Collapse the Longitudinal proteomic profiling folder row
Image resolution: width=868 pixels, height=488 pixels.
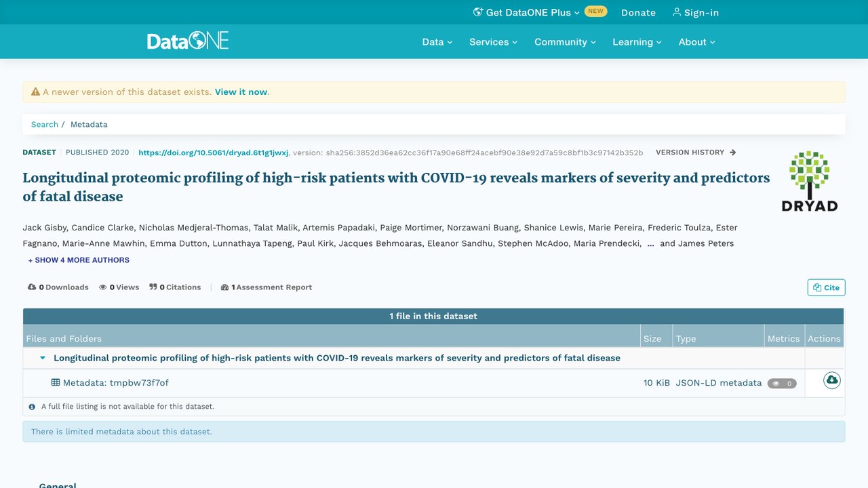tap(43, 358)
